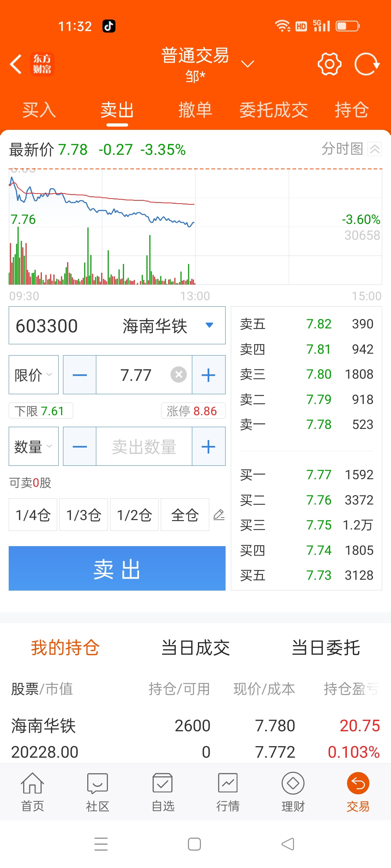Choose the 1/2仓 position button
The image size is (391, 868).
(134, 515)
